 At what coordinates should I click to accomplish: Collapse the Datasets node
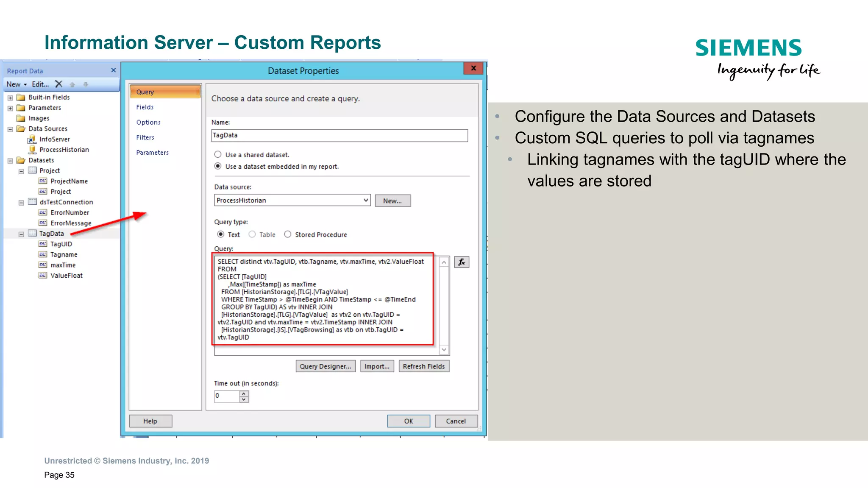click(10, 161)
